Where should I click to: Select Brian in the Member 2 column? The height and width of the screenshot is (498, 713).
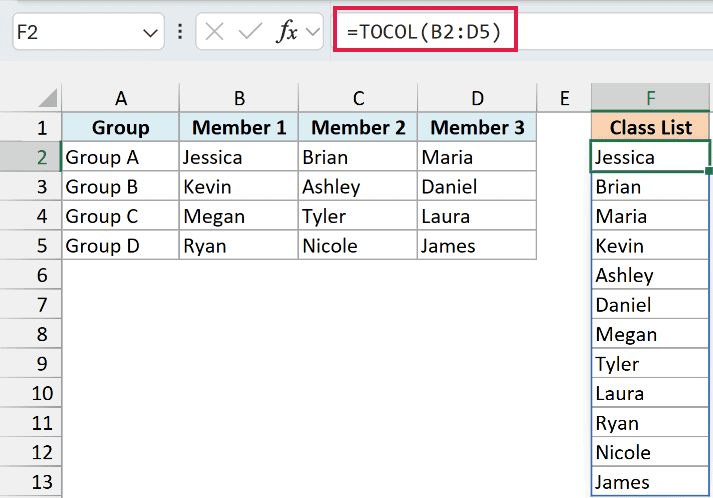pos(358,157)
